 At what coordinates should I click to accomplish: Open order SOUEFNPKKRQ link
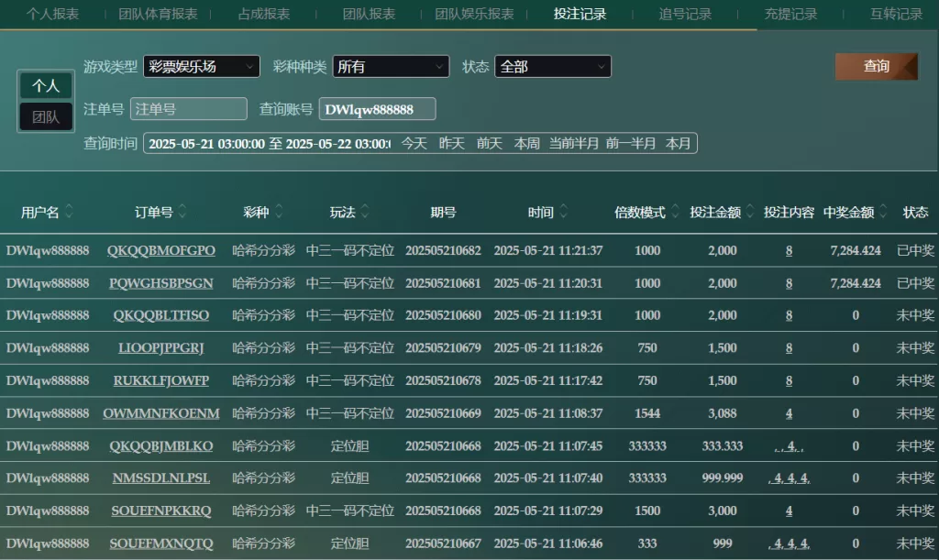coord(161,511)
